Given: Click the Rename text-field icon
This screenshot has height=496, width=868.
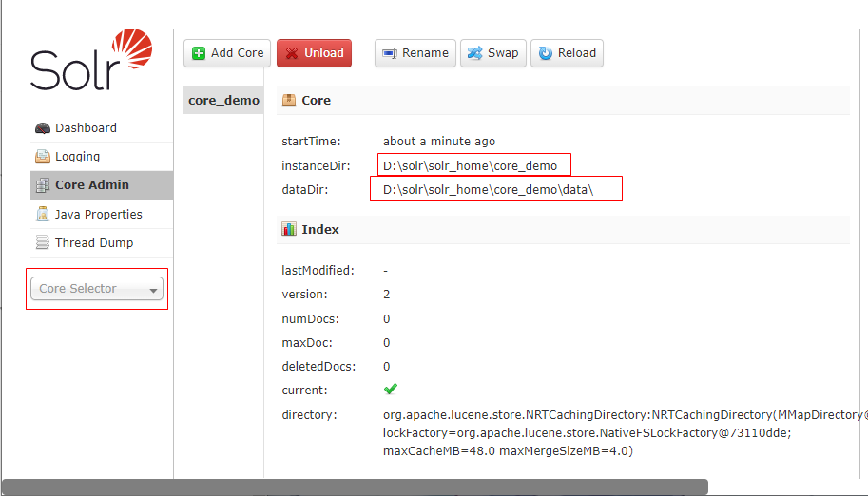Looking at the screenshot, I should [390, 53].
